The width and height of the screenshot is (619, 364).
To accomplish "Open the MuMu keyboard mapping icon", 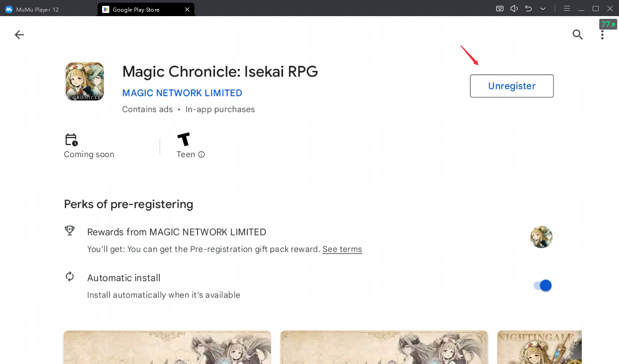I will [500, 9].
